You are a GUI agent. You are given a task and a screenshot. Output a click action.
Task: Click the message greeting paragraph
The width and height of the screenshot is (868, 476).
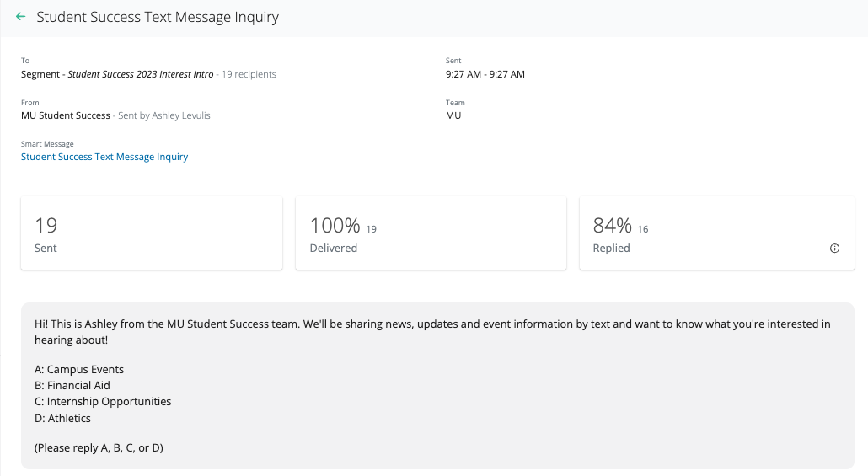pyautogui.click(x=432, y=332)
